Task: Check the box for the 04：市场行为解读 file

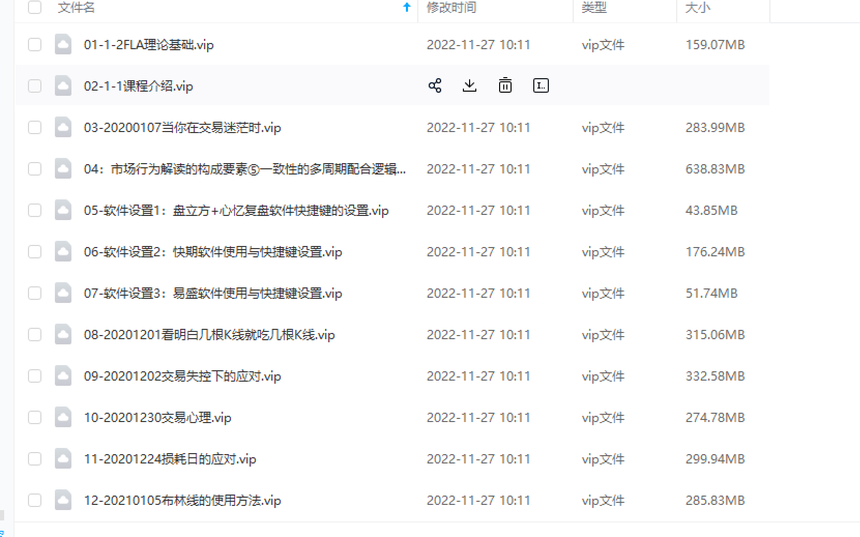Action: 35,169
